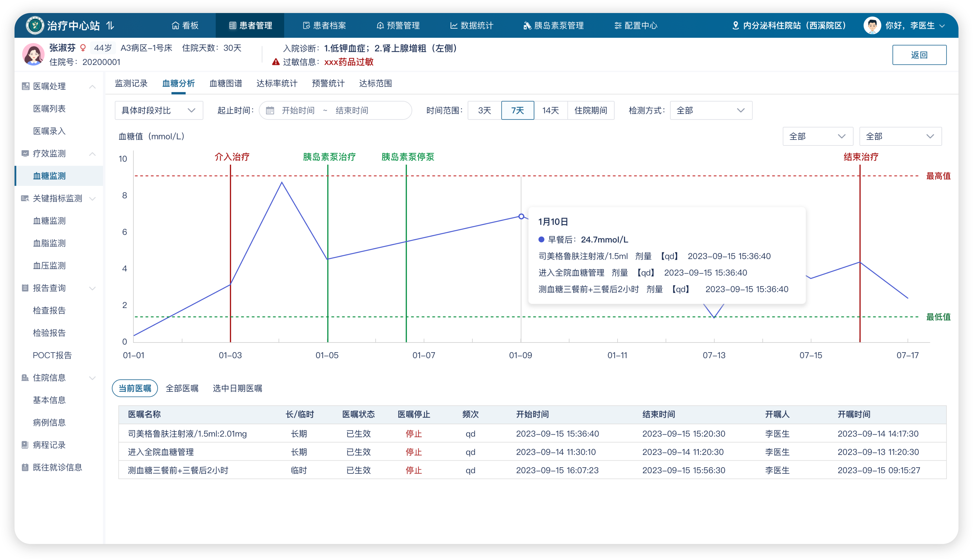Screen dimensions: 973x560
Task: Open the 患者档案 menu
Action: pyautogui.click(x=324, y=25)
